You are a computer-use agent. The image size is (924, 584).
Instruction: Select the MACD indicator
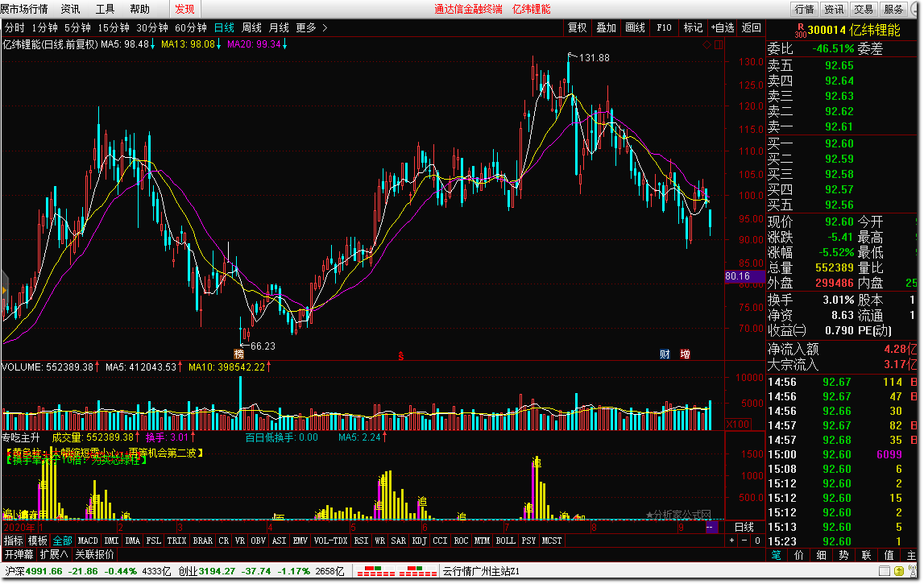coord(88,541)
